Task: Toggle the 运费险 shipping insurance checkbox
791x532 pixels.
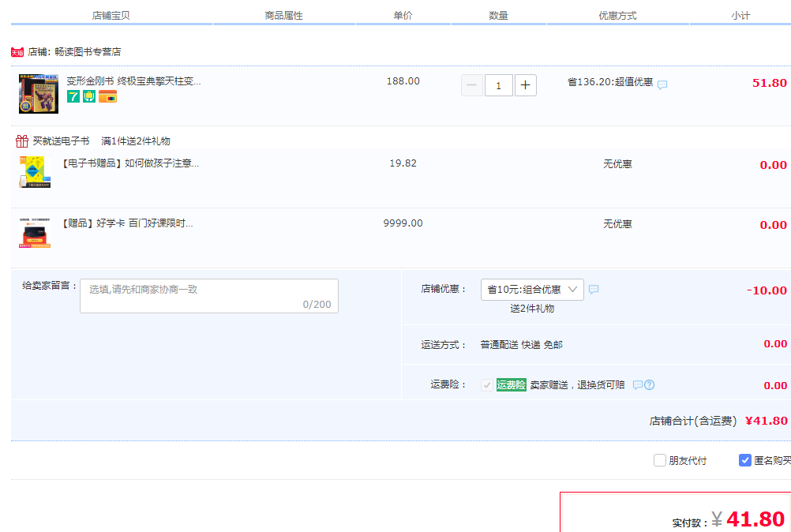Action: pyautogui.click(x=487, y=385)
